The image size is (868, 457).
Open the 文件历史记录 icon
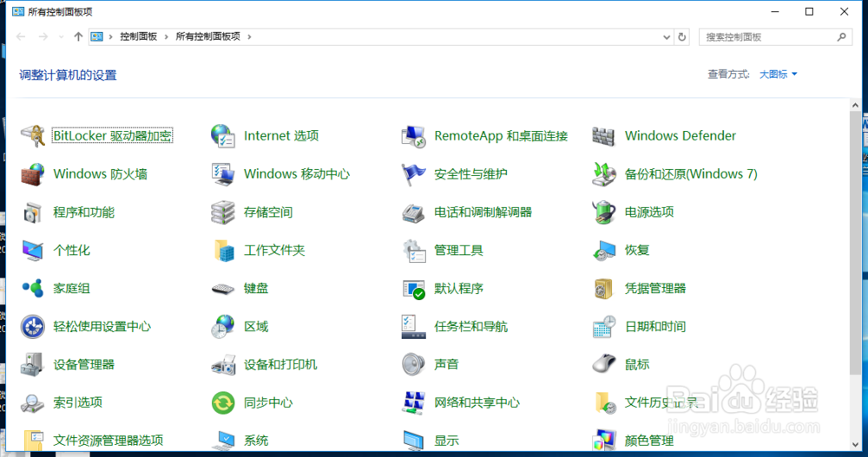click(x=604, y=403)
